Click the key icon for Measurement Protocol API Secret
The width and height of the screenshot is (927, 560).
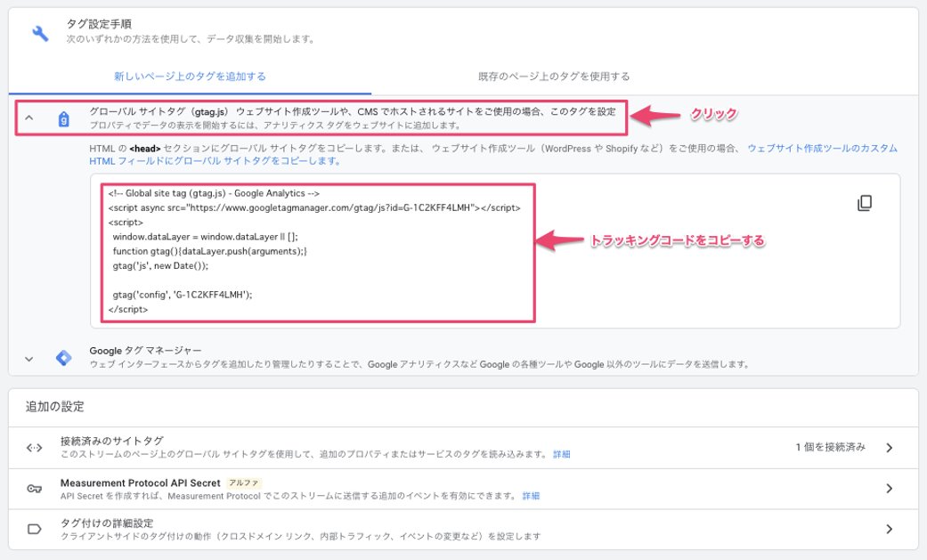tap(35, 489)
